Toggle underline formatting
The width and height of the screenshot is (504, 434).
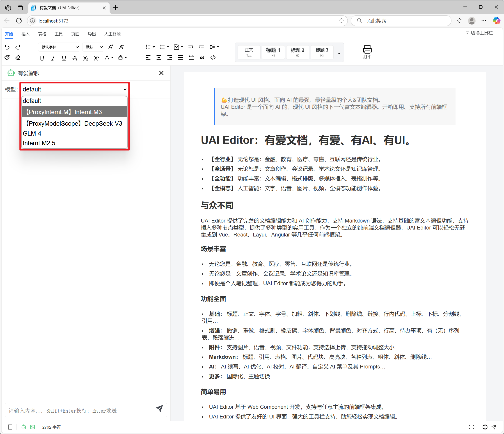click(64, 58)
